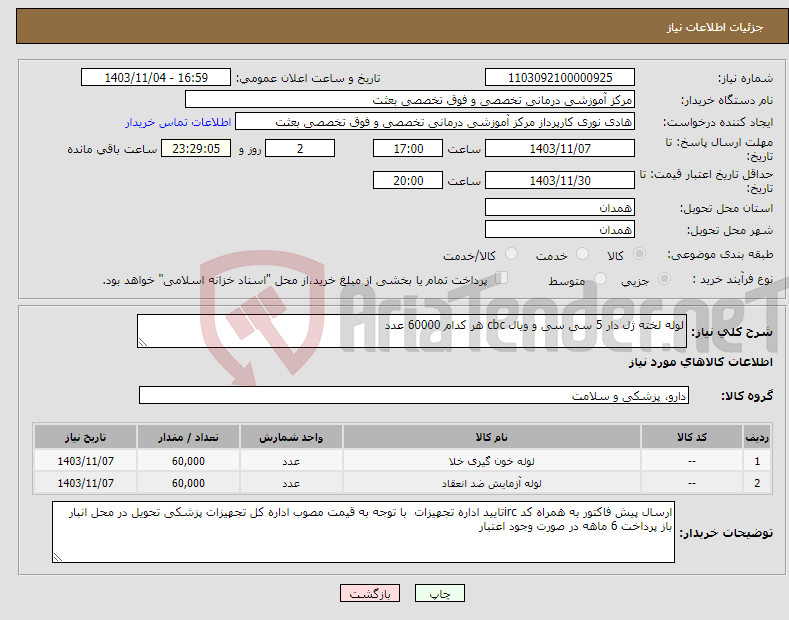Click item name لوله آزمایش ضد انعقاد
Screen dimensions: 789x620
[492, 483]
